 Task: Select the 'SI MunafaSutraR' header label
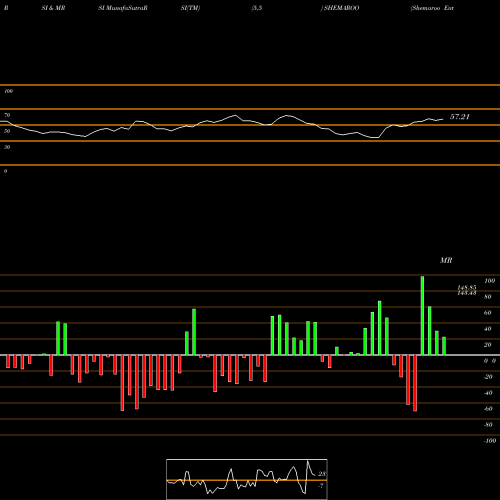coord(123,8)
